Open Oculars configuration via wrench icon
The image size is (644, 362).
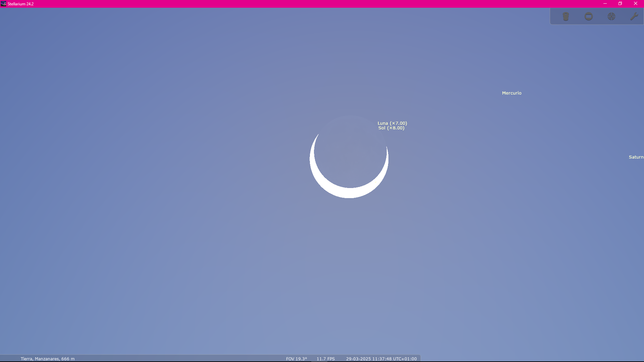pyautogui.click(x=634, y=16)
